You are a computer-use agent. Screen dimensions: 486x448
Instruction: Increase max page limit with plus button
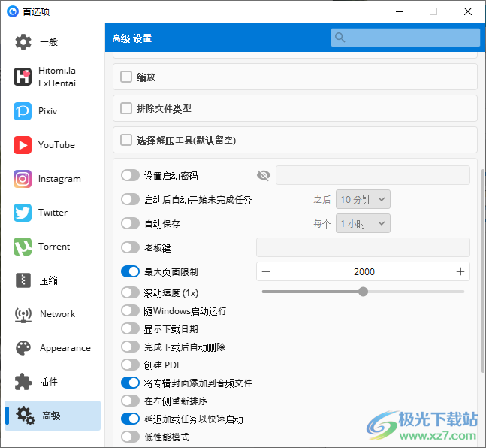click(x=460, y=271)
